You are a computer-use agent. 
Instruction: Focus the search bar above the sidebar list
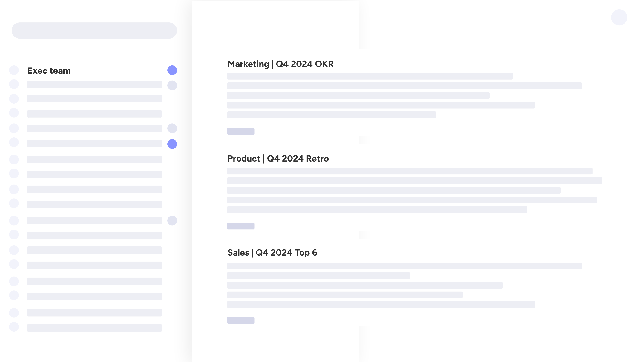94,30
